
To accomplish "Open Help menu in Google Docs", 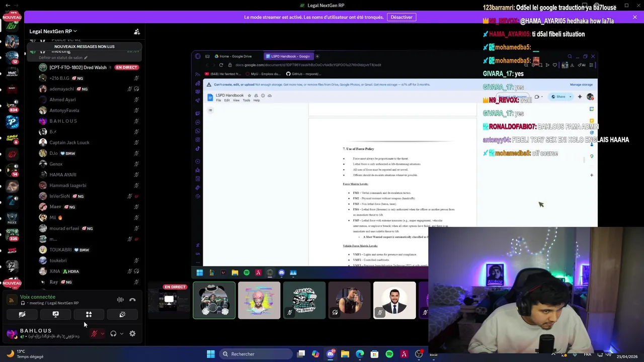I will (x=257, y=101).
